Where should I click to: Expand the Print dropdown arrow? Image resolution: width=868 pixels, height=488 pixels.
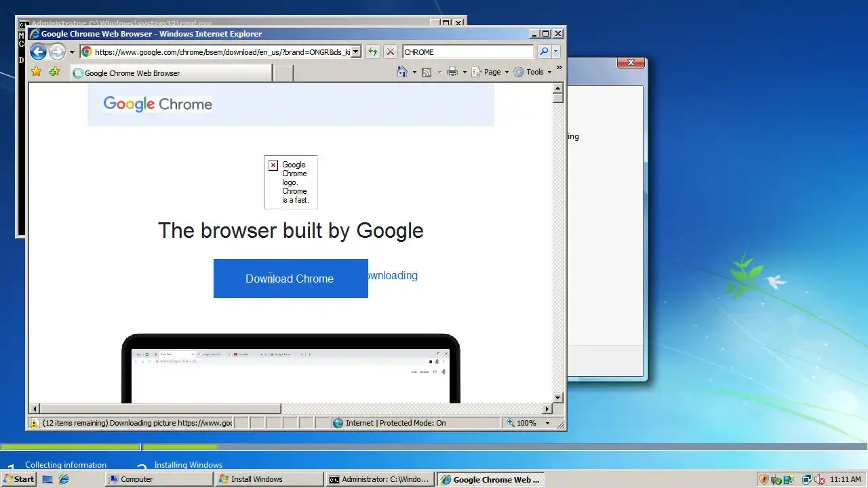tap(465, 72)
